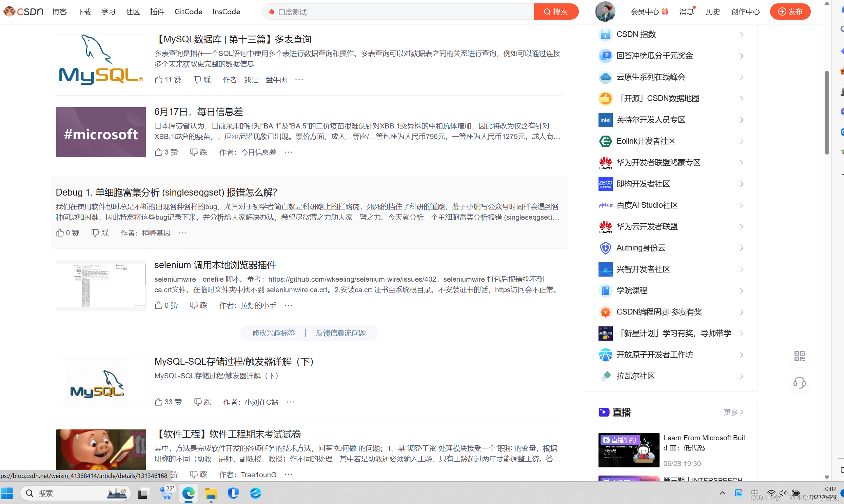Expand the CSDN 指数 sidebar chevron

click(741, 34)
